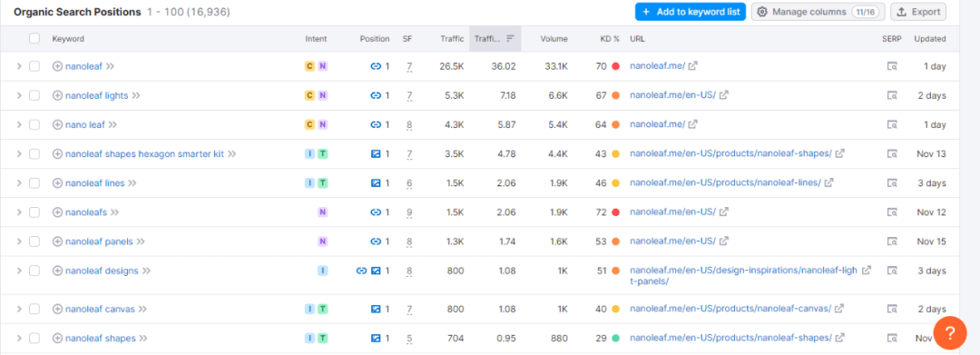Screen dimensions: 980x355
Task: Click sort icon in Traffic % column header
Action: 511,39
